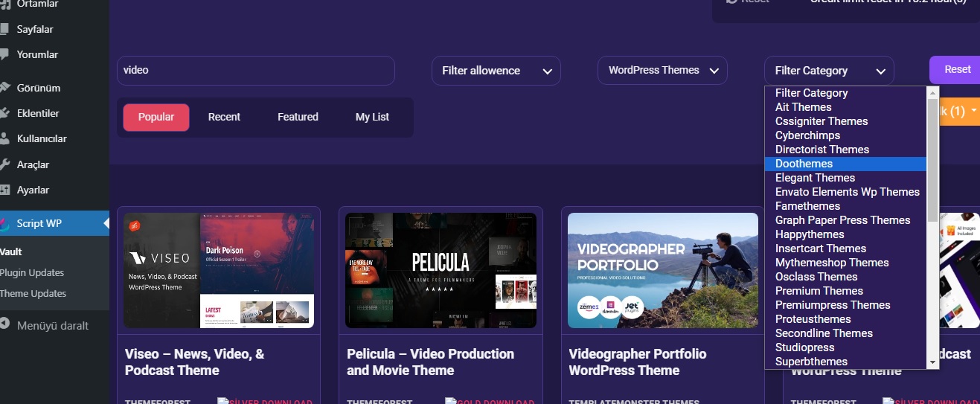Choose Secondline Themes option
980x404 pixels.
[x=845, y=333]
